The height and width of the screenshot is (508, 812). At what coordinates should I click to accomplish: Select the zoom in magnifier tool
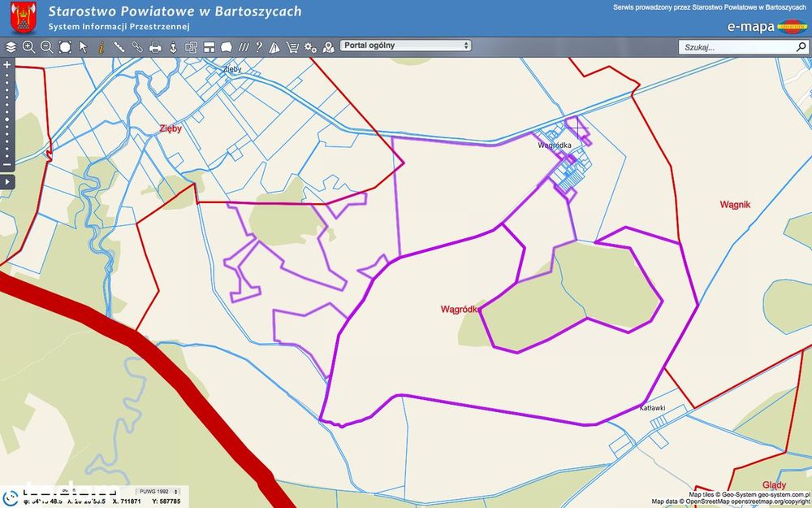point(29,47)
